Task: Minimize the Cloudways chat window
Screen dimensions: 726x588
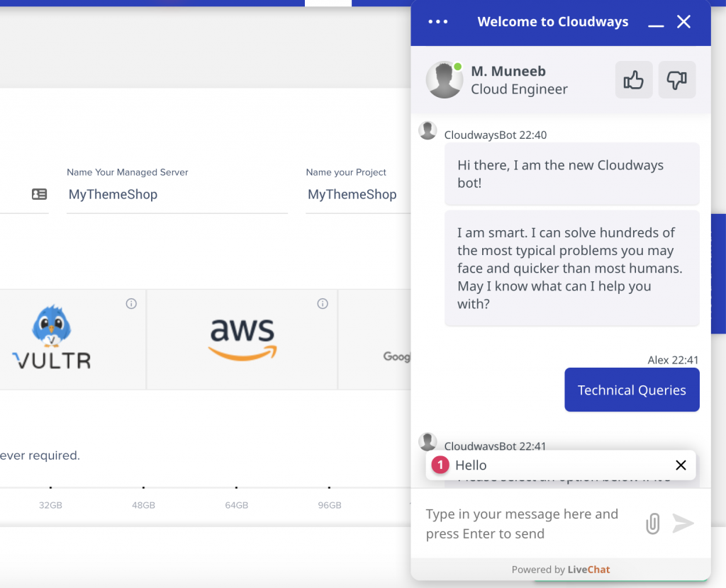Action: point(656,22)
